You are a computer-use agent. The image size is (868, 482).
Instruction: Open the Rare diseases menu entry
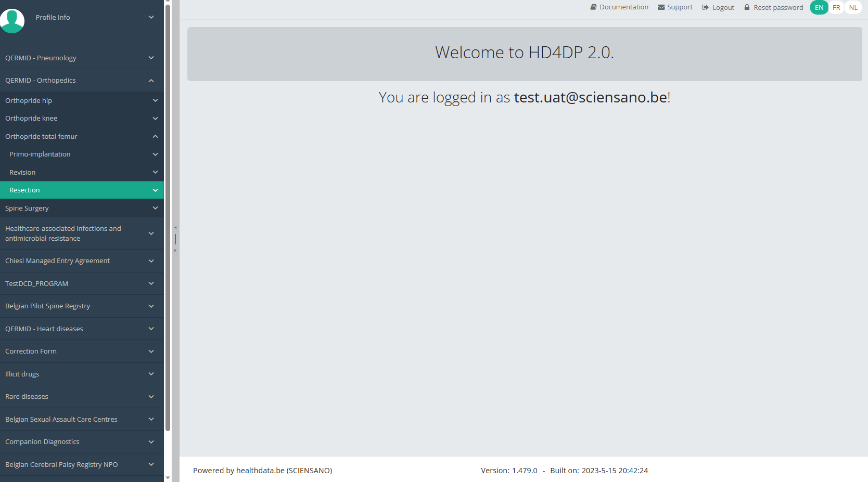[x=27, y=397]
